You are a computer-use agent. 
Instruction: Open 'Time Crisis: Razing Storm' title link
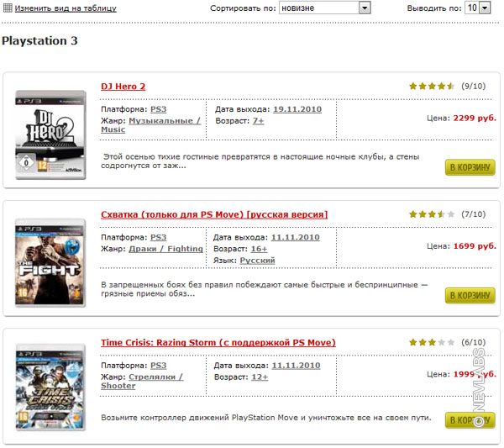[218, 343]
